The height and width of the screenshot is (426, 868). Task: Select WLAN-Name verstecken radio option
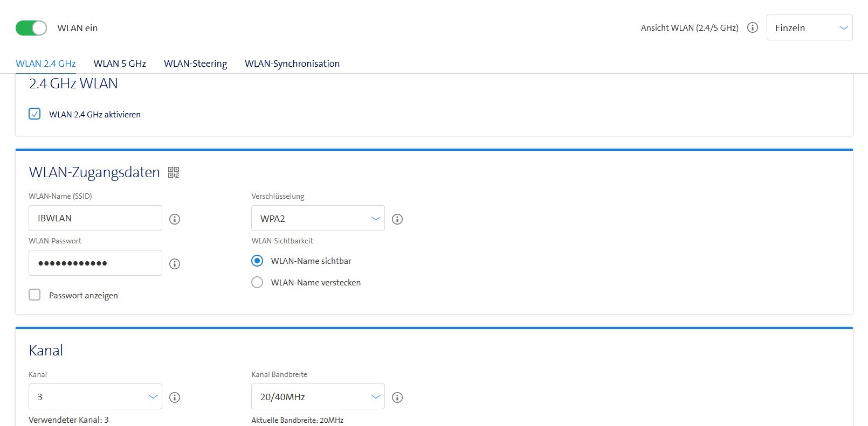tap(257, 282)
